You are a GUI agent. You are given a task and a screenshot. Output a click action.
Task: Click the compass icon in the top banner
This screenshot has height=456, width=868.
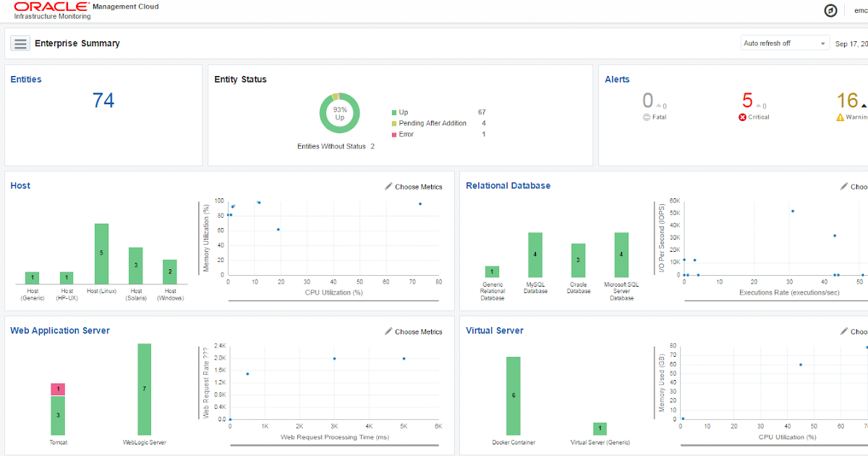click(830, 10)
